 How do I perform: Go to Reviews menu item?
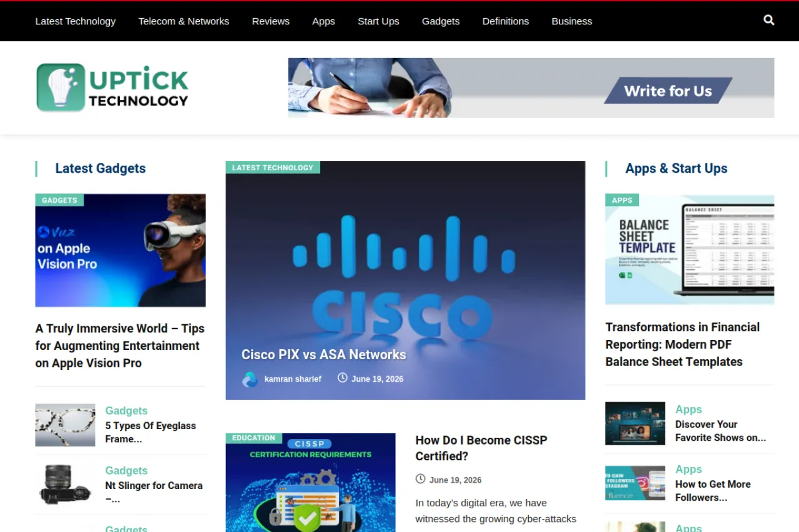pos(271,21)
